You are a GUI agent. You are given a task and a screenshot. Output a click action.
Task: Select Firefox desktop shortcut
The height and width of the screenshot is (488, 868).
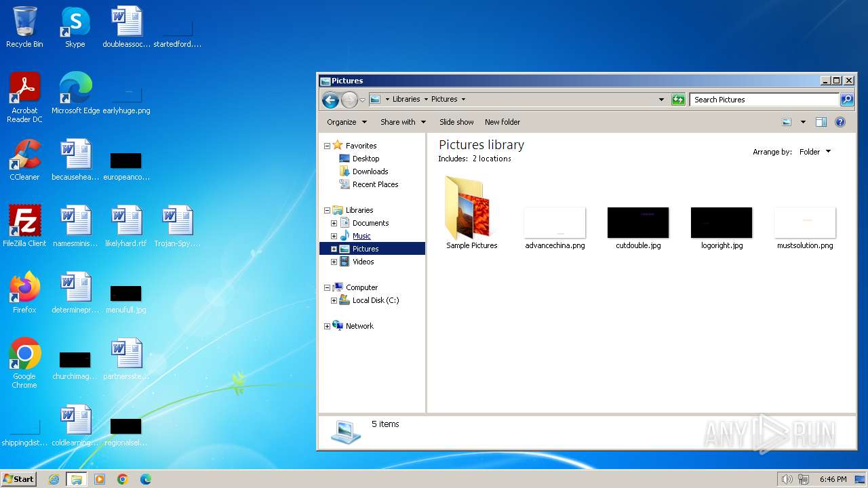pos(24,293)
